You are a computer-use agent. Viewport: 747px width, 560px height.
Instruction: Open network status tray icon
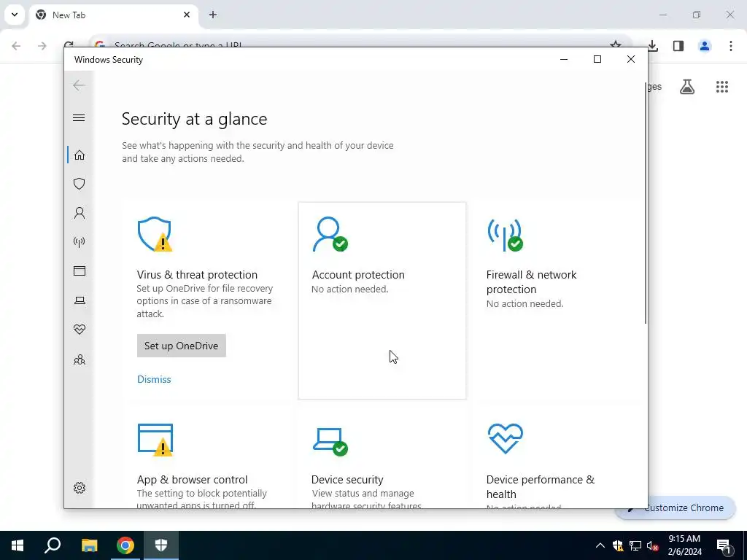tap(635, 545)
